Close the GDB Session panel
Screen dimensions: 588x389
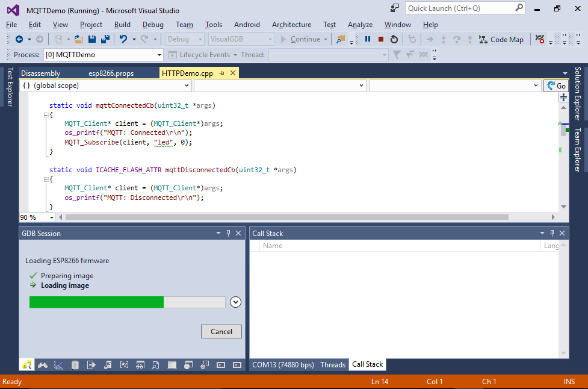point(238,233)
